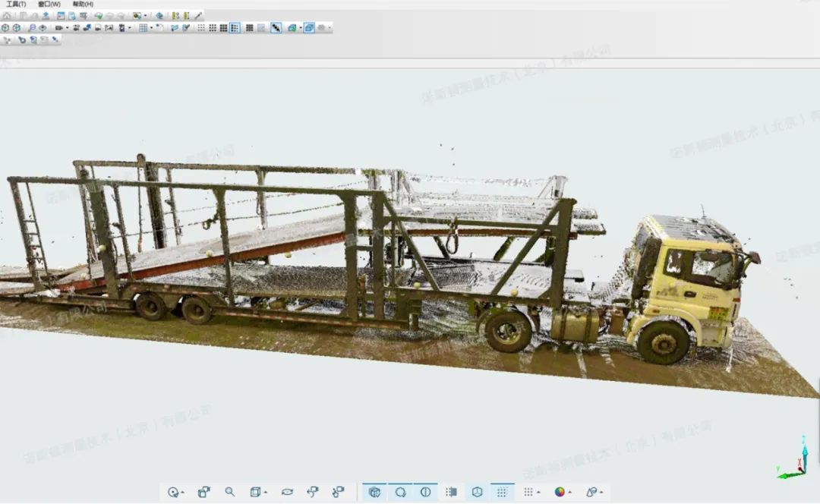Click the magnifier zoom icon in bottom toolbar
Image resolution: width=820 pixels, height=504 pixels.
pos(230,492)
